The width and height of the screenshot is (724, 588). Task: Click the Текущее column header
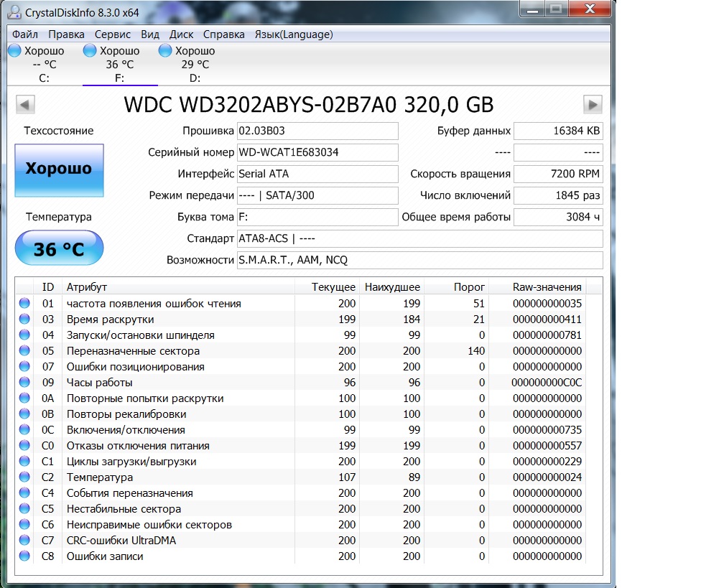coord(327,286)
